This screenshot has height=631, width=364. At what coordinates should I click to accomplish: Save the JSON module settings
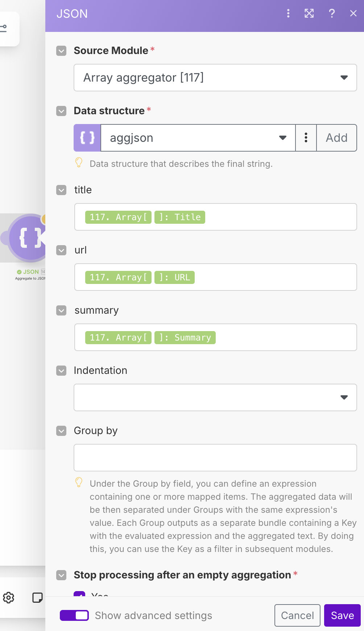342,615
